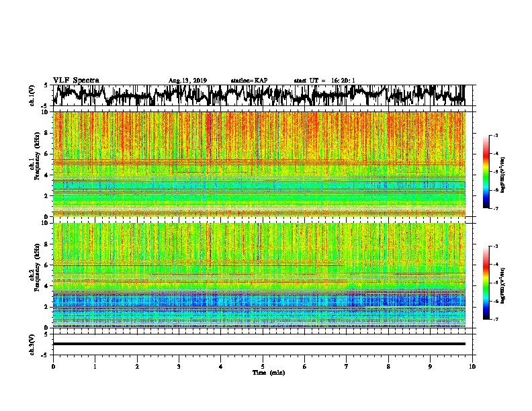Click the time axis tick label "4"
Screen dimensions: 532x411
(x=221, y=367)
